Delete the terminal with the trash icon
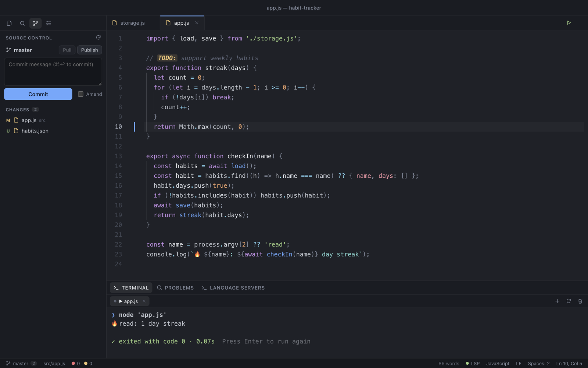The height and width of the screenshot is (368, 588). tap(580, 301)
